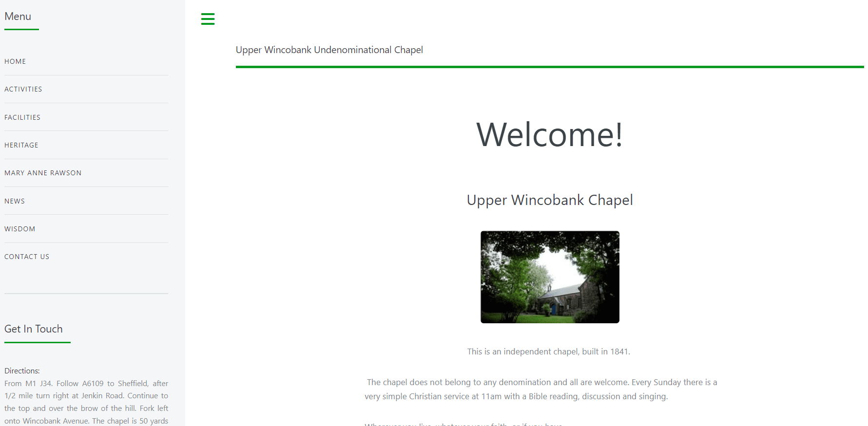Image resolution: width=868 pixels, height=426 pixels.
Task: Click the text 'This is an independent chapel, built in 1841.'
Action: tap(549, 352)
